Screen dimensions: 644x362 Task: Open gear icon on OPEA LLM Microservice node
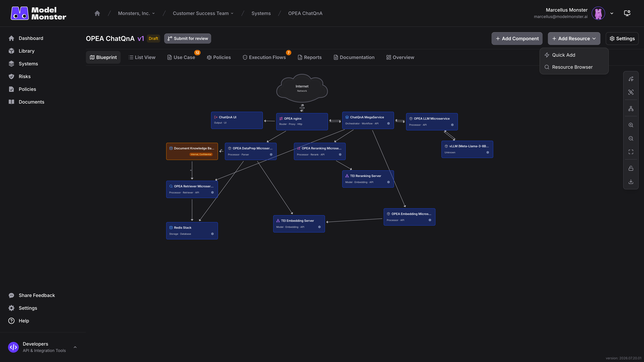coord(452,125)
